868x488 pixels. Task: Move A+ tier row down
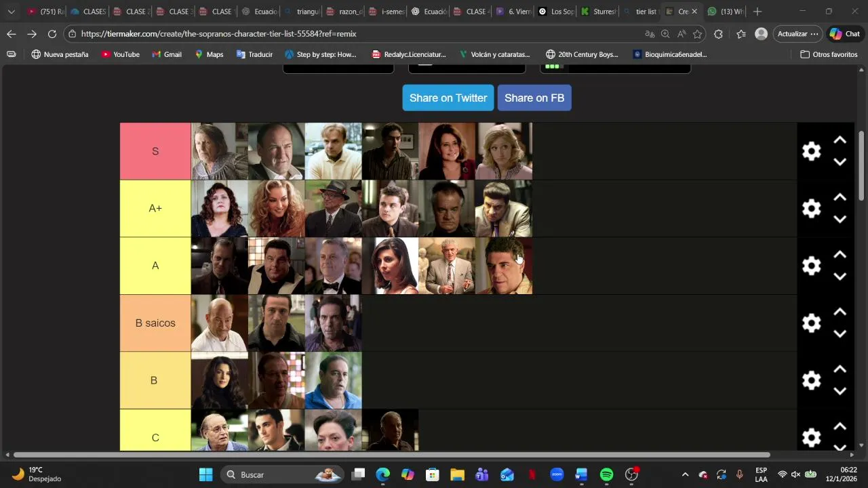pos(840,219)
